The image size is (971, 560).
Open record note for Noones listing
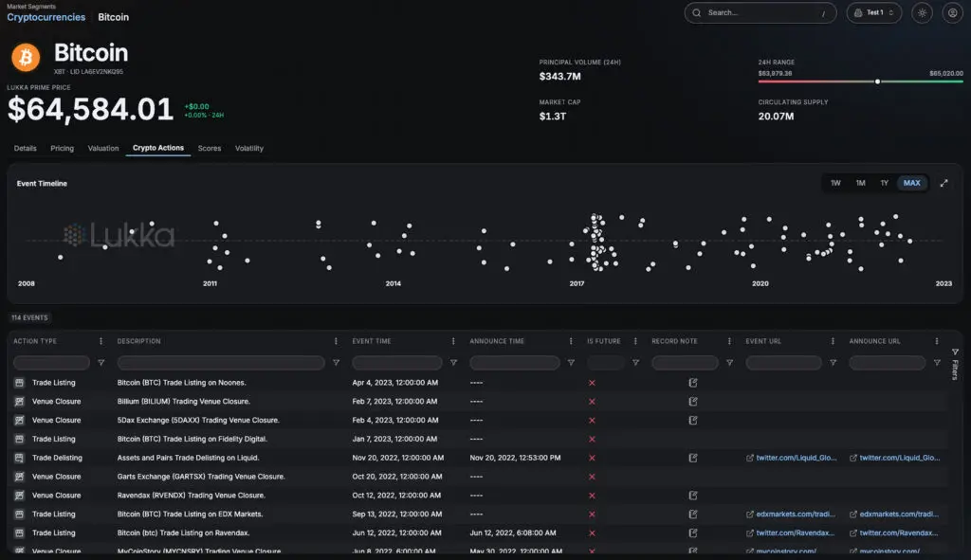pos(693,383)
